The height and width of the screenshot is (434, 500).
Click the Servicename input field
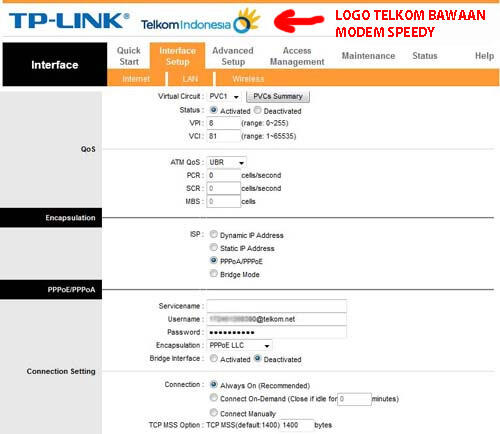click(x=276, y=306)
